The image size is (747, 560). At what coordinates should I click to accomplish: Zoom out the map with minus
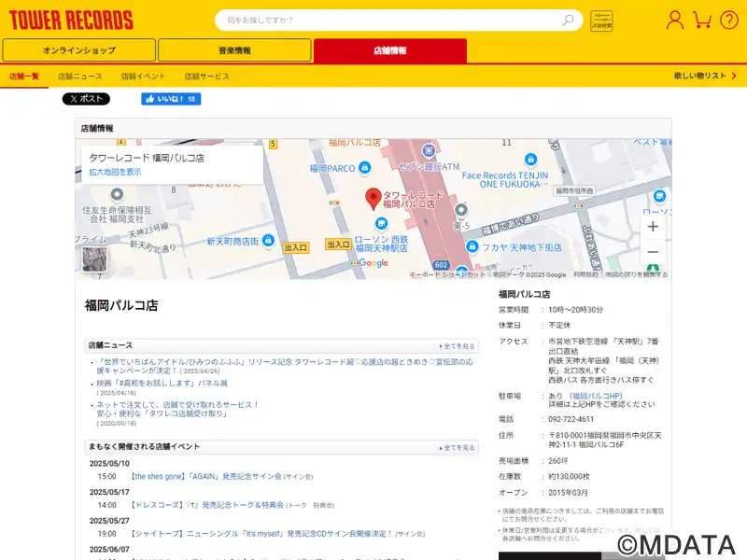coord(653,251)
